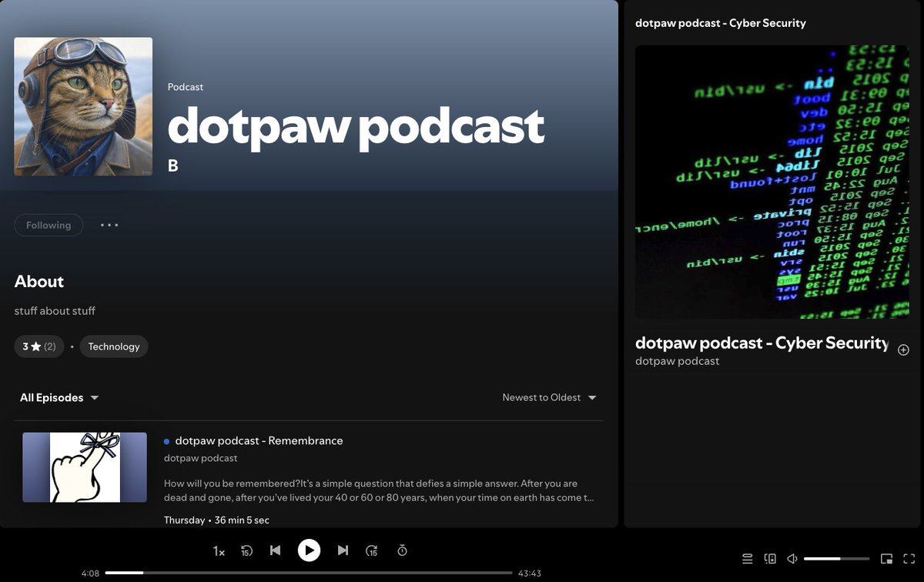Image resolution: width=924 pixels, height=582 pixels.
Task: Save the Cyber Security episode with the plus icon
Action: (902, 350)
